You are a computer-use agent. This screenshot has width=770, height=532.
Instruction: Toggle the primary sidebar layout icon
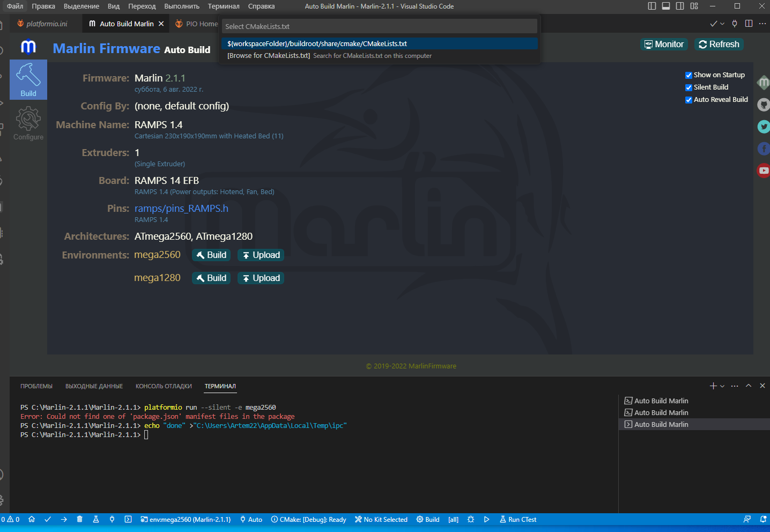(x=652, y=6)
